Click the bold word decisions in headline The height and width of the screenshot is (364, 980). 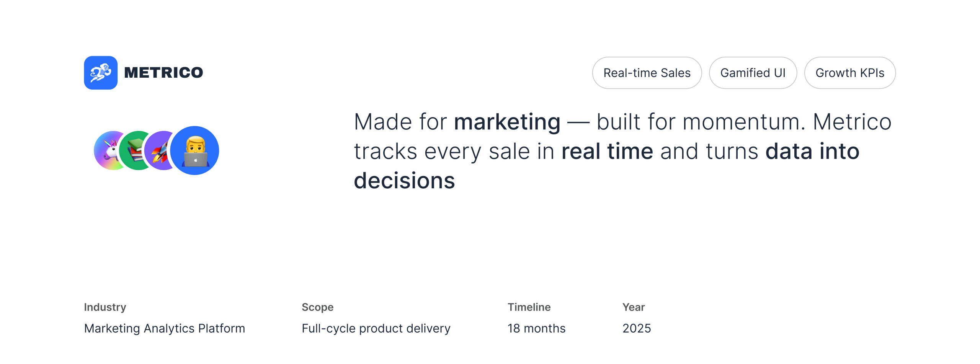coord(404,181)
